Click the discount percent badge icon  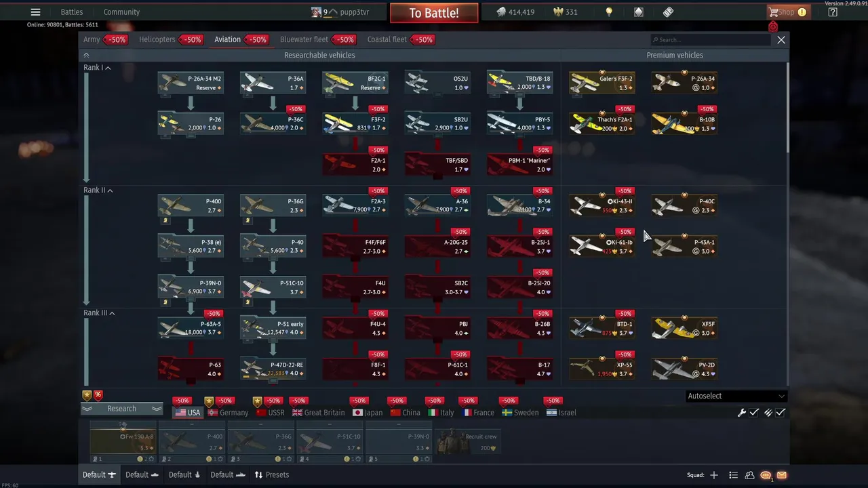98,394
